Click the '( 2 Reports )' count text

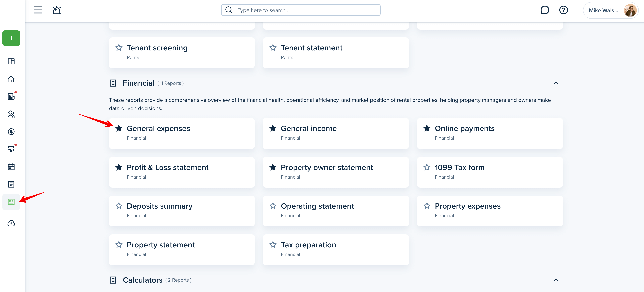[x=178, y=280]
